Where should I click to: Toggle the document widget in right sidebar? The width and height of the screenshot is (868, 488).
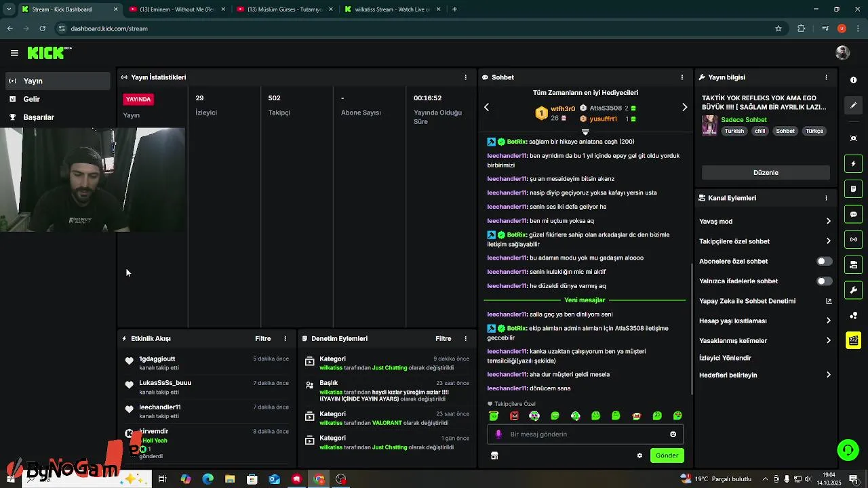pos(853,189)
